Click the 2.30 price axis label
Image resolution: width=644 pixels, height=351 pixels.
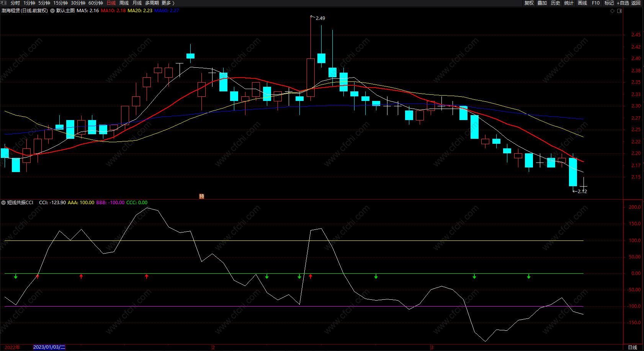[636, 106]
